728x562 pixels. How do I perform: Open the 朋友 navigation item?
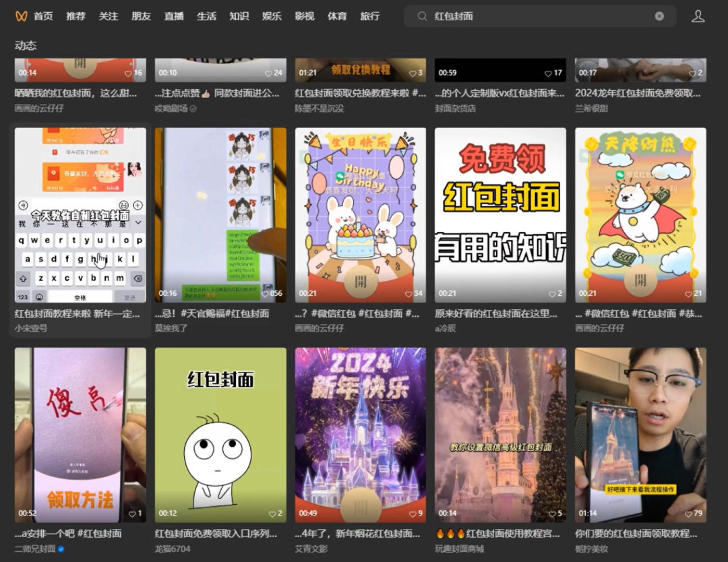[x=141, y=16]
